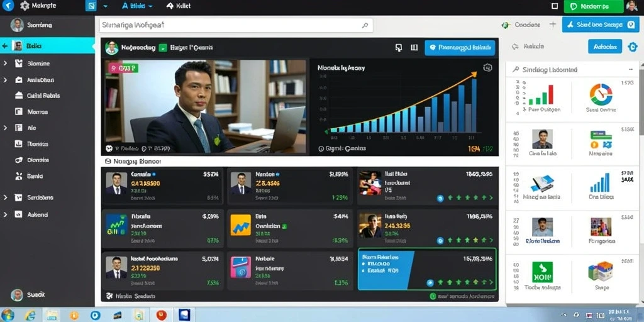Viewport: 644px width, 322px height.
Task: Open the video thumbnail of the man in suit
Action: click(x=204, y=106)
